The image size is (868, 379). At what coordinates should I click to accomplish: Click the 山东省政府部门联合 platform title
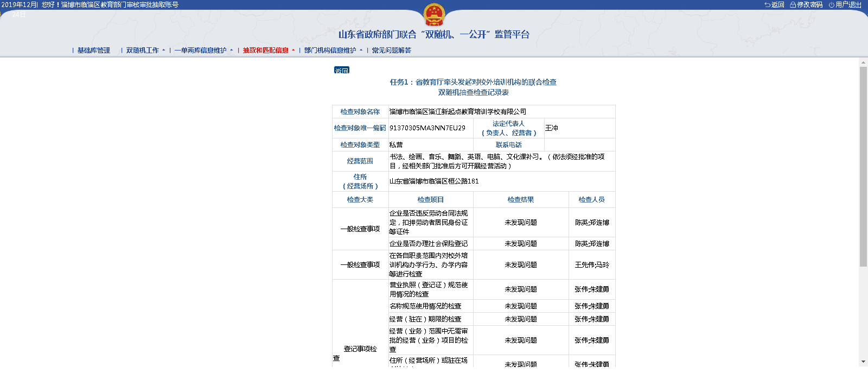point(433,35)
